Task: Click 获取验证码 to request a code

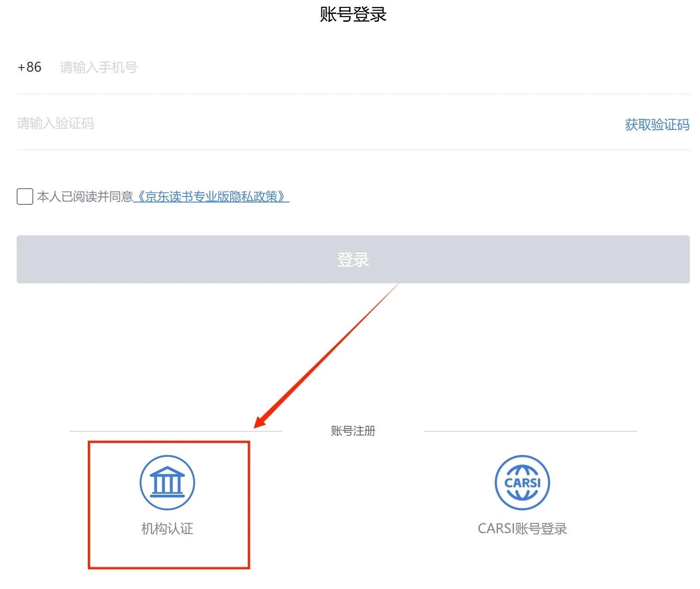Action: tap(657, 124)
